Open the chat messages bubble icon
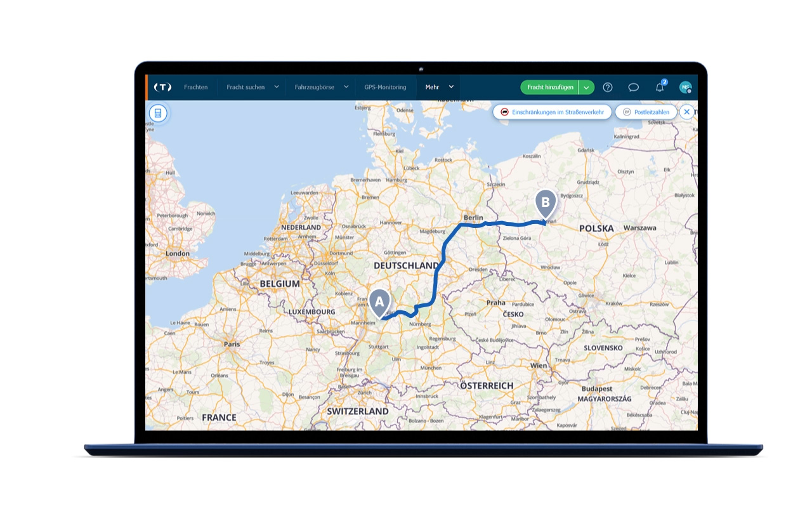 633,87
